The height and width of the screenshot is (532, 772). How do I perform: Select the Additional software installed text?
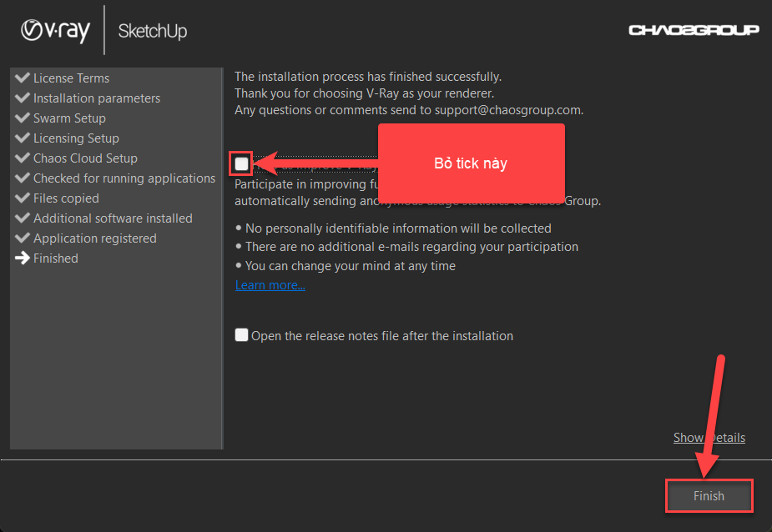114,218
